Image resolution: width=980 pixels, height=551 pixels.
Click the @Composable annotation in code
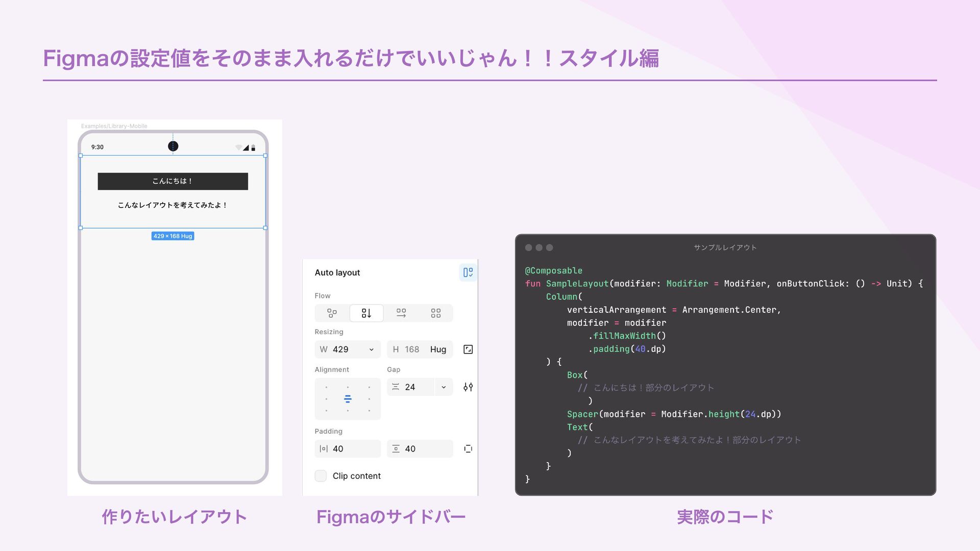554,270
